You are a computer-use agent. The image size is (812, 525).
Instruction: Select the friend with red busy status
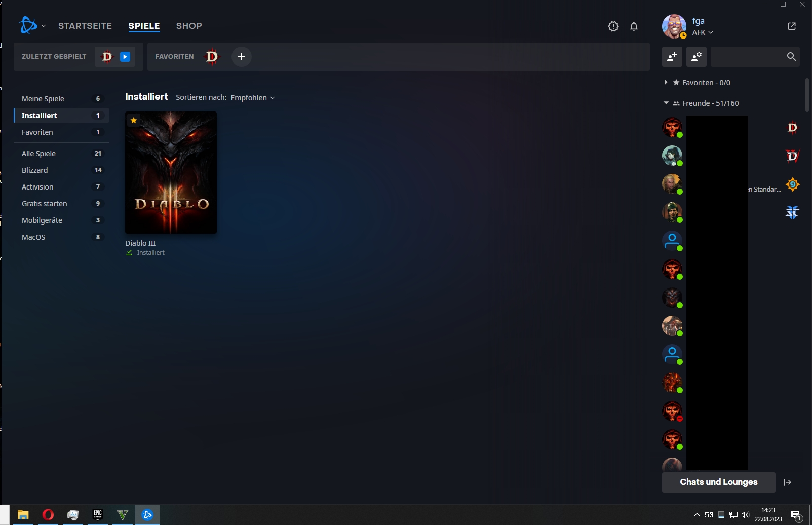672,411
